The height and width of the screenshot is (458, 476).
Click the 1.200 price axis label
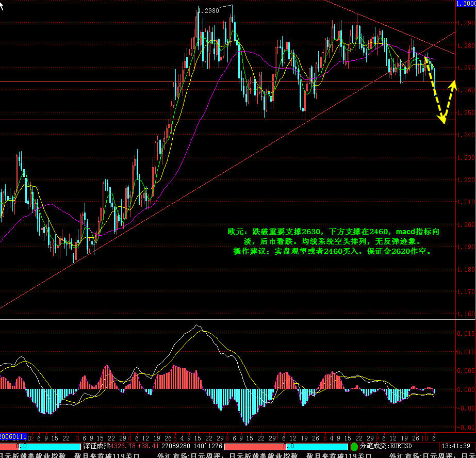tap(466, 224)
